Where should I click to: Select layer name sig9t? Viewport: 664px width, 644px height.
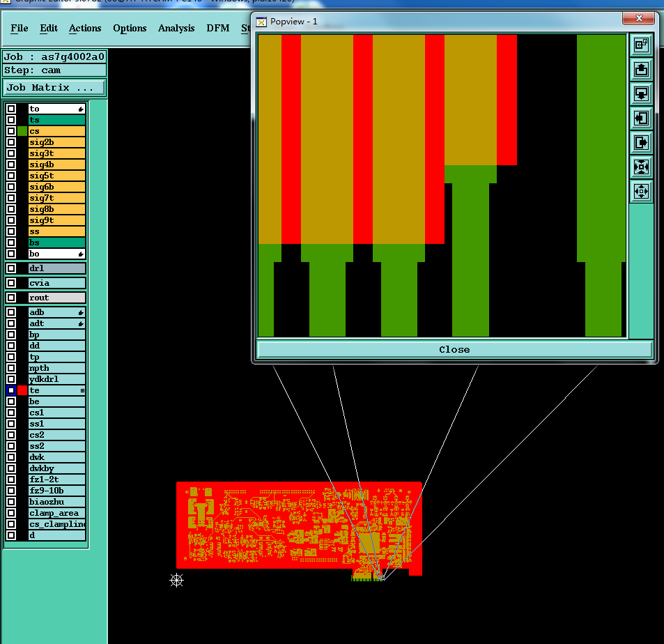[x=56, y=220]
